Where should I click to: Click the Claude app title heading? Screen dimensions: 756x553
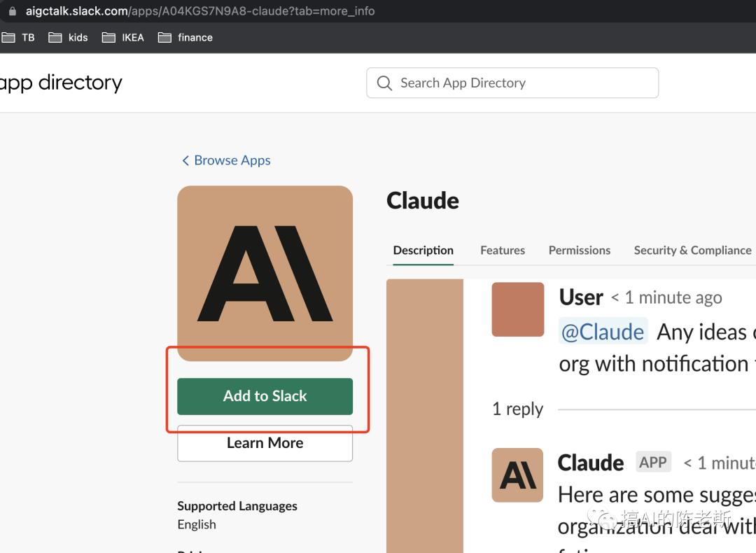(423, 201)
